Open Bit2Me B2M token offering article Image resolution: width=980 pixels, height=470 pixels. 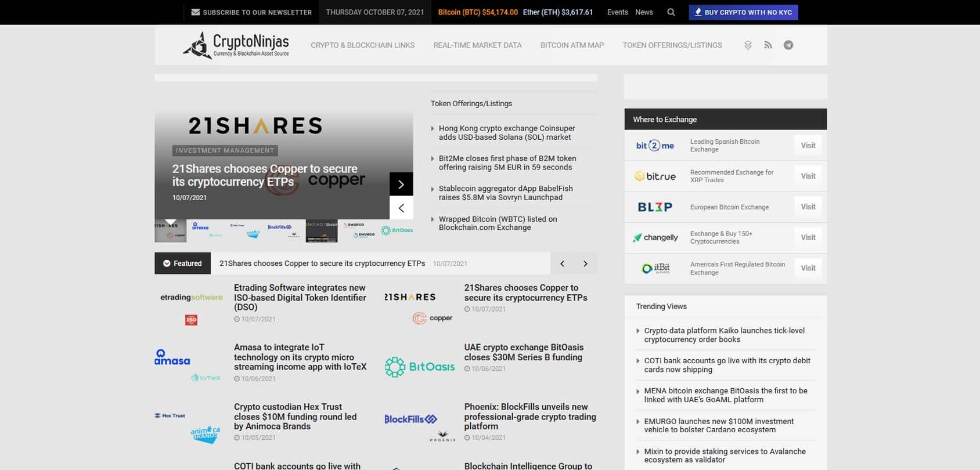(507, 163)
